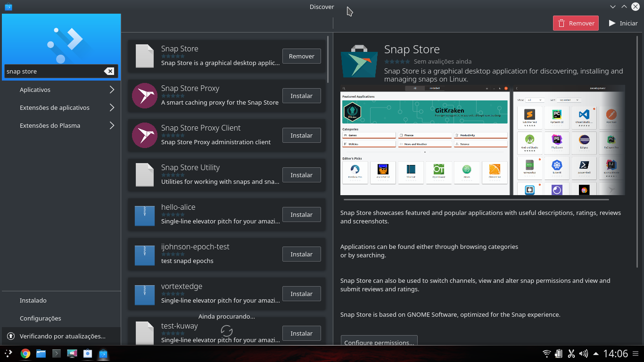Clear the search with the X icon
This screenshot has height=362, width=644.
point(109,71)
